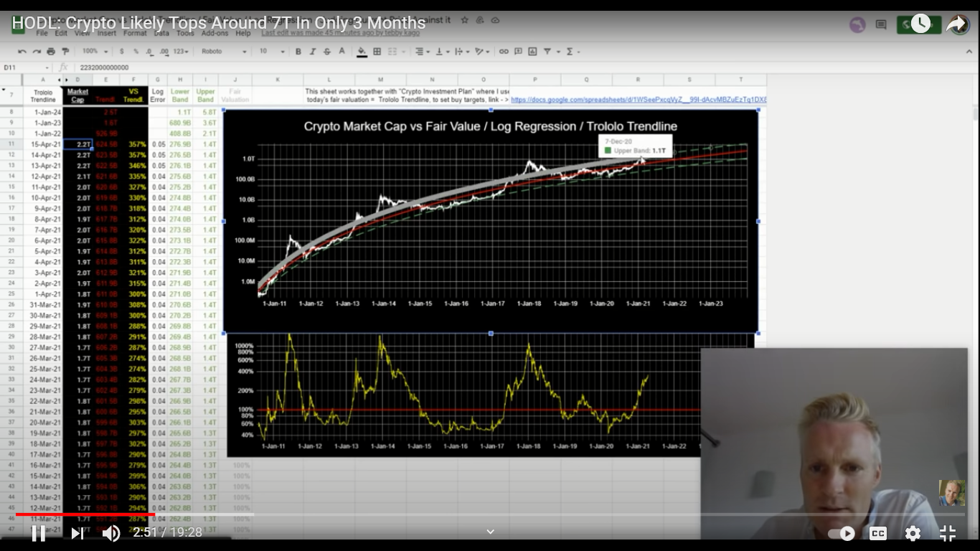Click the undo arrow in Sheets toolbar
This screenshot has width=980, height=551.
22,52
